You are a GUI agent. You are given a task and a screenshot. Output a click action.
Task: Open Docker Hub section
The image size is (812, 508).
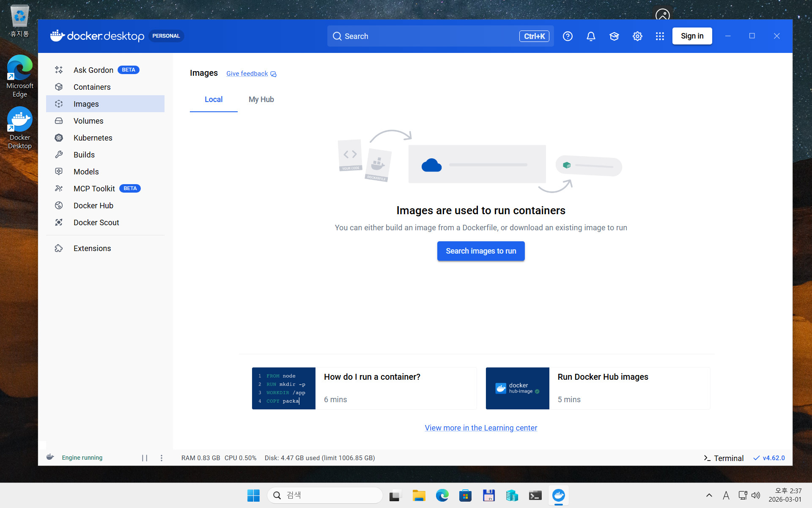point(105,205)
